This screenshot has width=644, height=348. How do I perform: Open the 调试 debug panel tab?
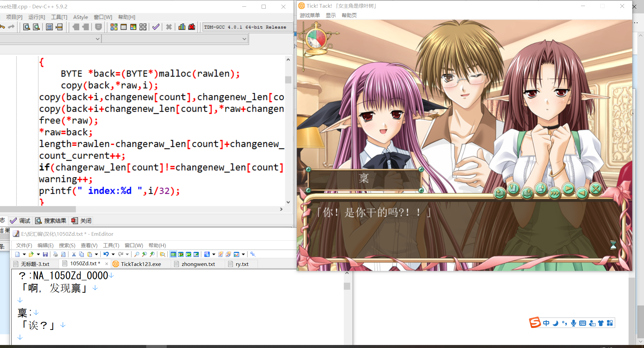(x=20, y=221)
